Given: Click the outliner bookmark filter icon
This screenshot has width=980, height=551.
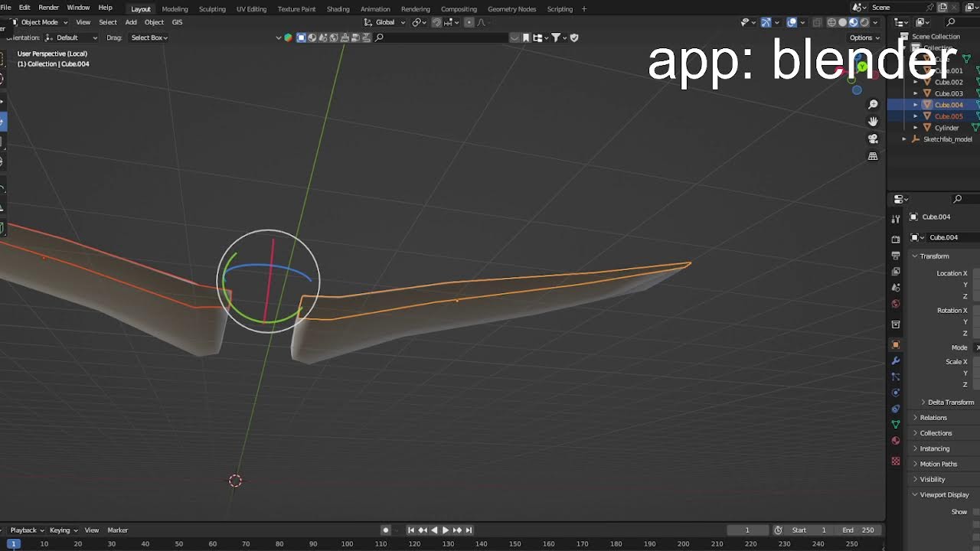Looking at the screenshot, I should pyautogui.click(x=526, y=37).
